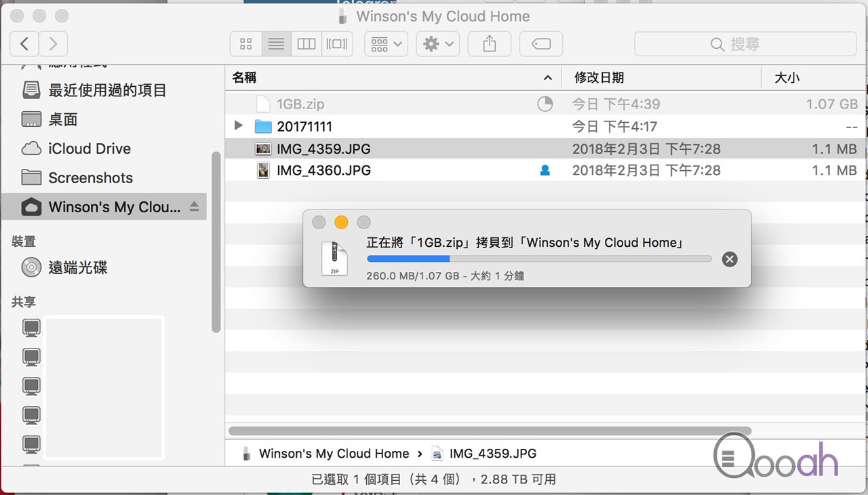
Task: Select the IMG_4359.JPG file name
Action: coord(323,148)
